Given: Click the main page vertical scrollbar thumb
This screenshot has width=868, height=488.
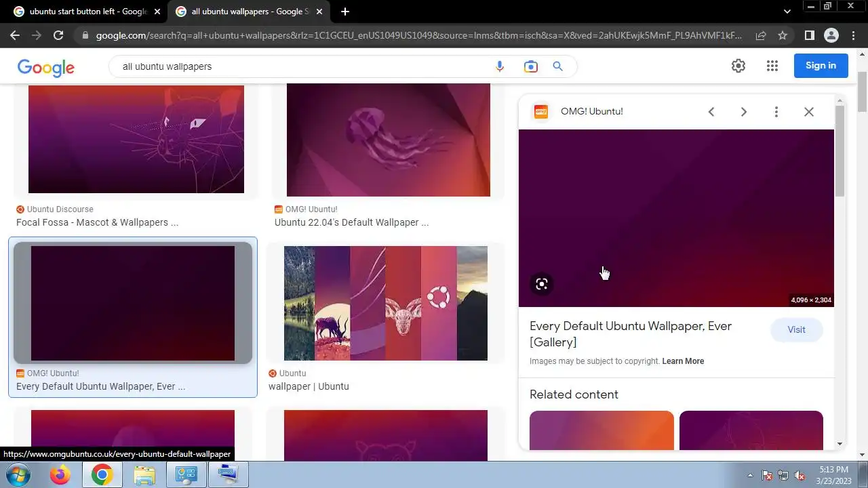Looking at the screenshot, I should coord(863,91).
